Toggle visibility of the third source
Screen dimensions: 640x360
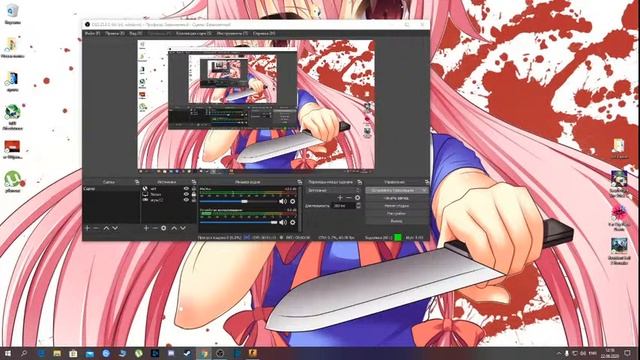[186, 200]
